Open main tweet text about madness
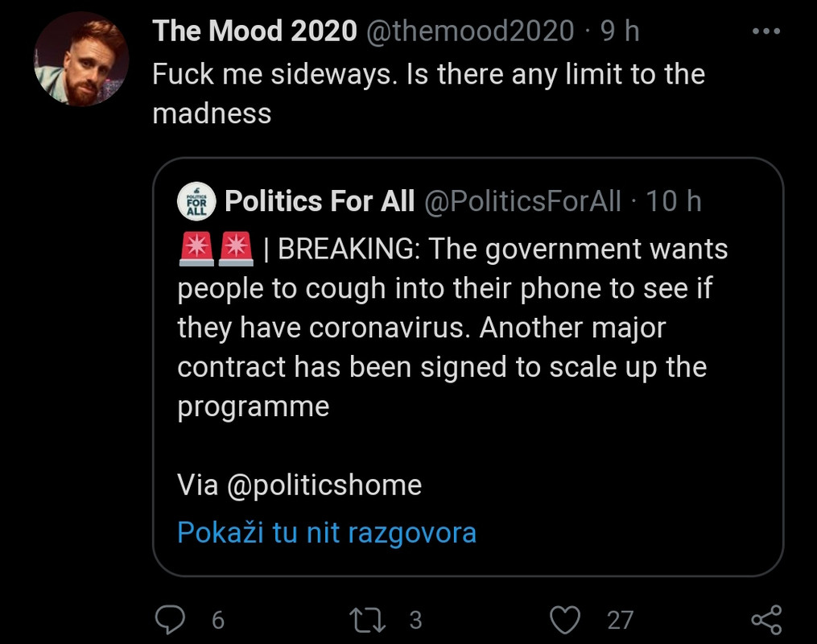This screenshot has height=644, width=817. click(x=429, y=94)
